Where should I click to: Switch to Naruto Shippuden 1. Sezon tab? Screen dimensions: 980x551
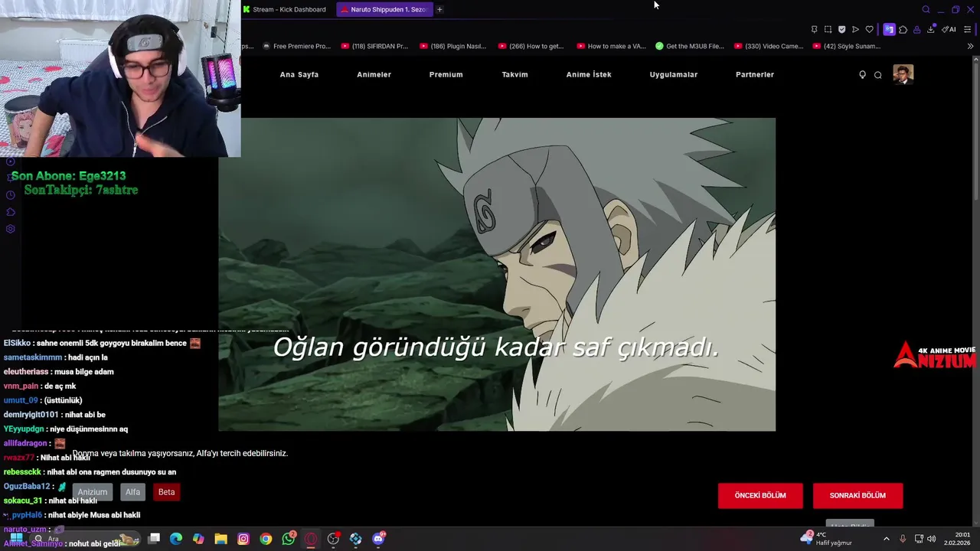click(x=385, y=9)
